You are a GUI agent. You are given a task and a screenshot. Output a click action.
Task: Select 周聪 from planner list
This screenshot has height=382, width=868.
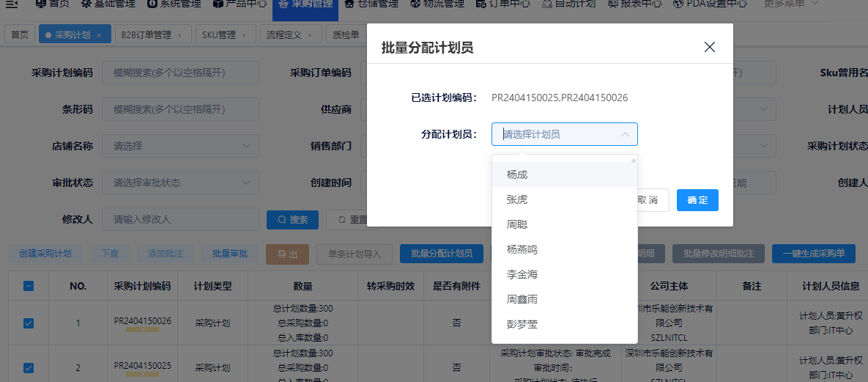coord(565,224)
